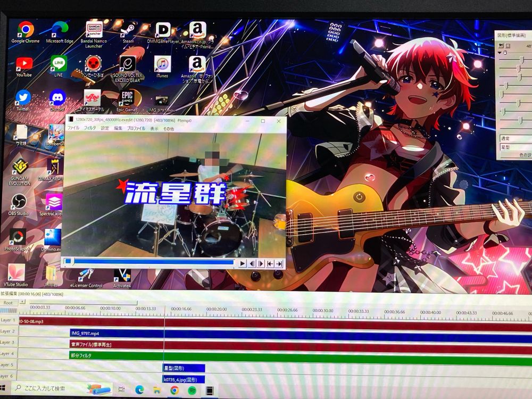The height and width of the screenshot is (399, 532).
Task: Open the Steam desktop icon
Action: click(128, 33)
